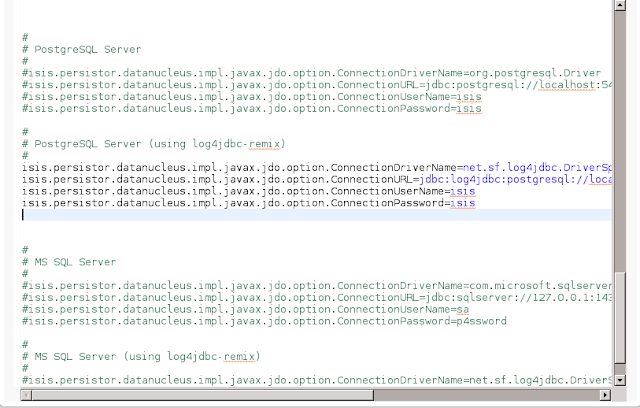640x408 pixels.
Task: Click the active net.sf.log4jdbc.DriverSpy line
Action: (x=317, y=168)
